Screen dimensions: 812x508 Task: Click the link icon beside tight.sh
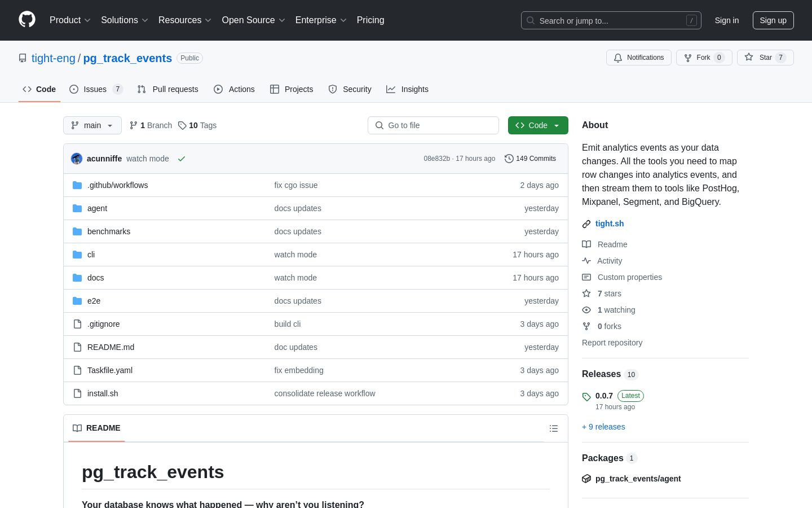pos(586,224)
